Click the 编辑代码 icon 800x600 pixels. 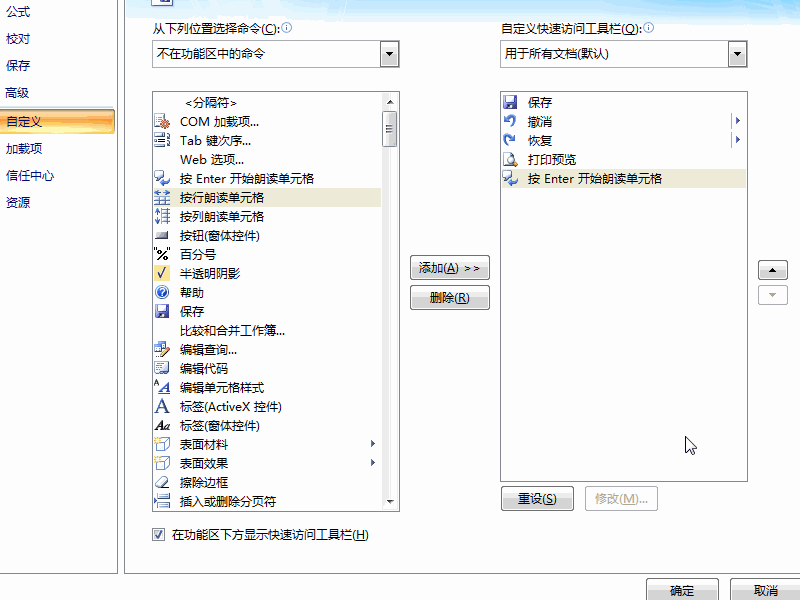[x=162, y=368]
